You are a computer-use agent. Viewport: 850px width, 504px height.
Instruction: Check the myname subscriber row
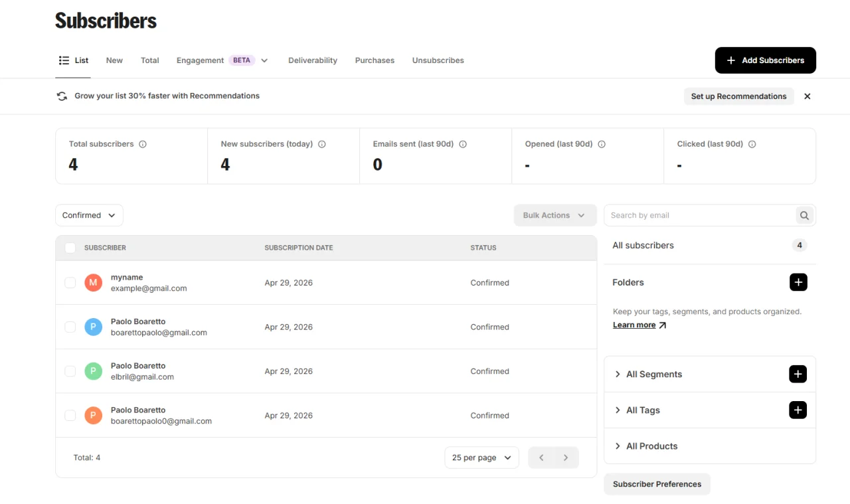70,283
